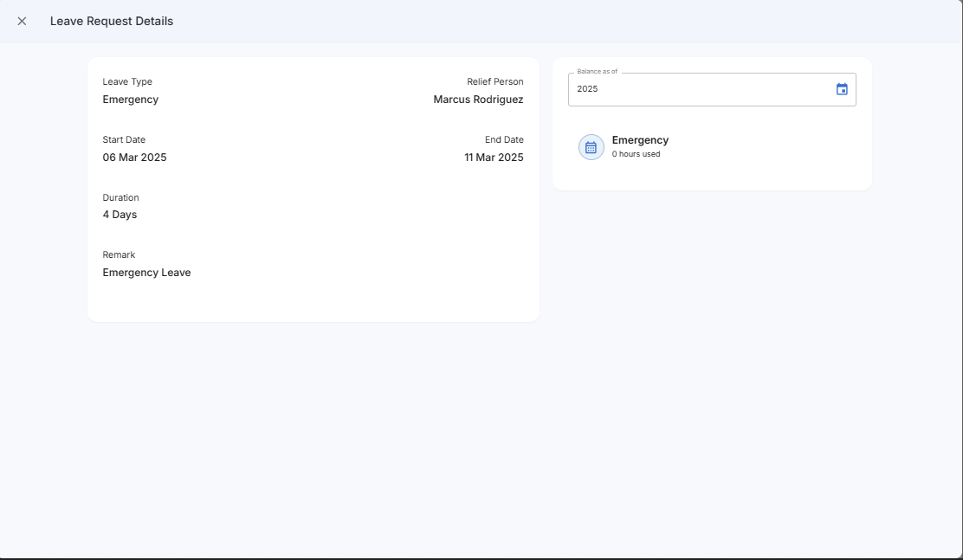Close the Leave Request Details dialog
This screenshot has width=963, height=560.
[x=22, y=21]
